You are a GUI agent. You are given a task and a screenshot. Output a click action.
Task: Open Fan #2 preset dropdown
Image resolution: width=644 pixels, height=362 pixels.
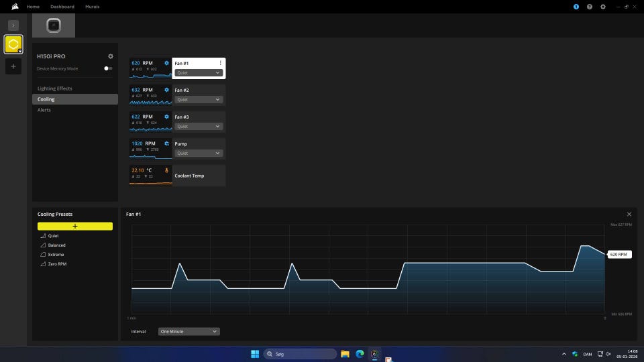tap(199, 99)
